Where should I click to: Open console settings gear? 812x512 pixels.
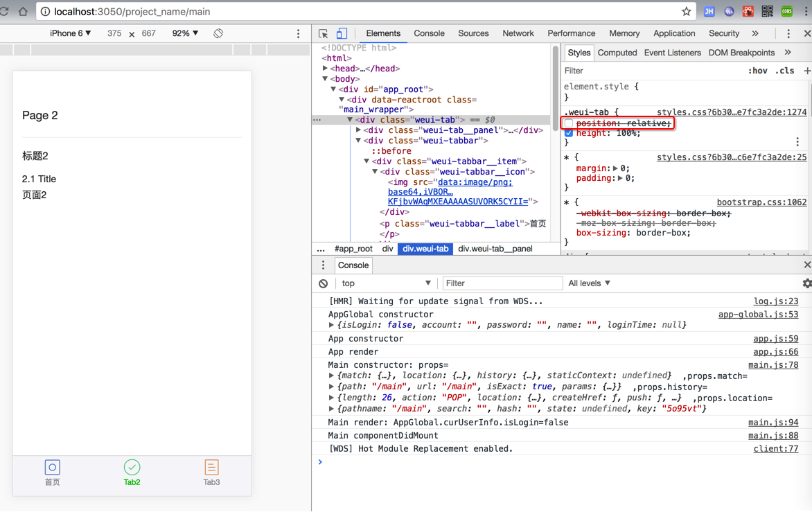tap(806, 283)
